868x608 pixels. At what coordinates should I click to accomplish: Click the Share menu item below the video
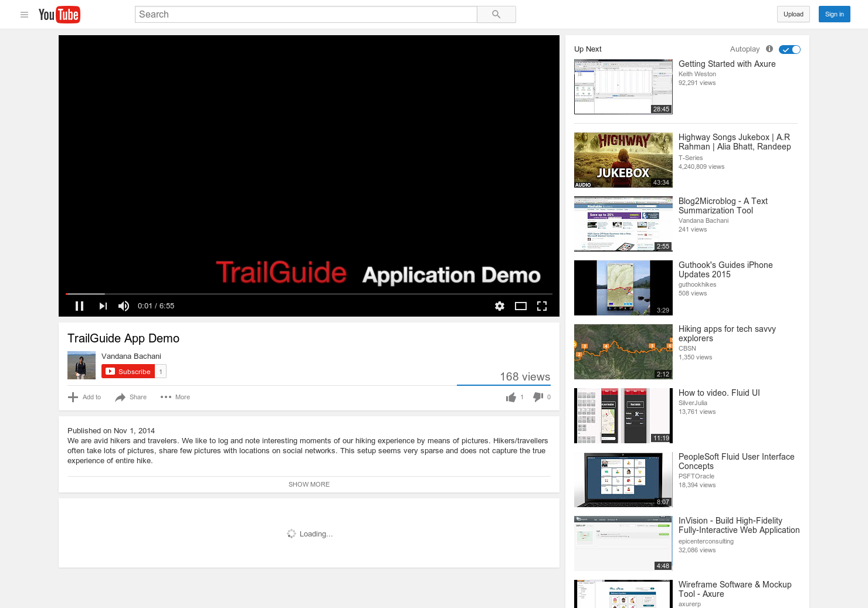(130, 397)
